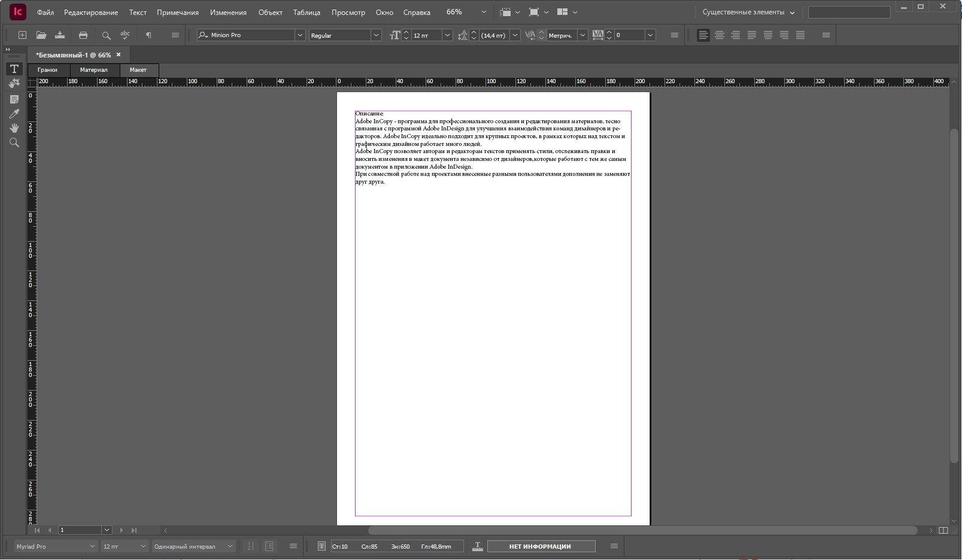Align text center
Screen dimensions: 962x560
click(720, 35)
